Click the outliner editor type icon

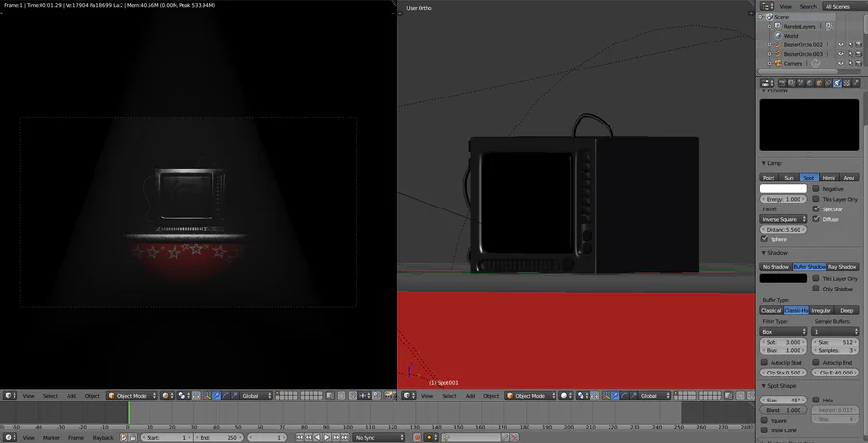767,6
